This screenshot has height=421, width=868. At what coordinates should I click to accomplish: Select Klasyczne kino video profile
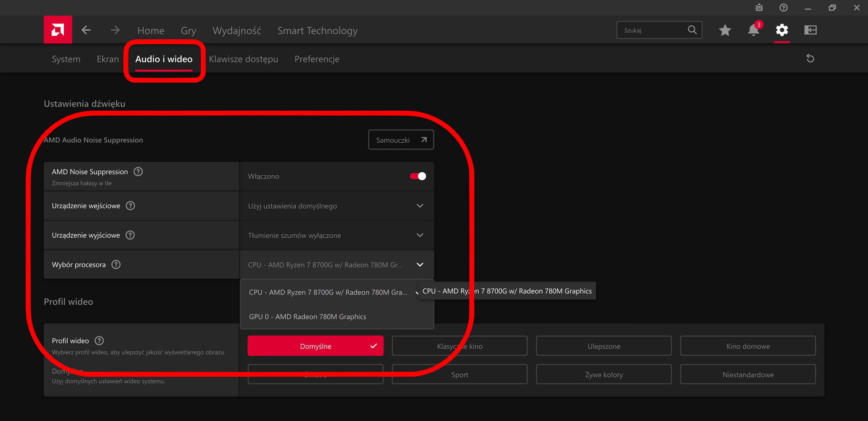point(460,346)
